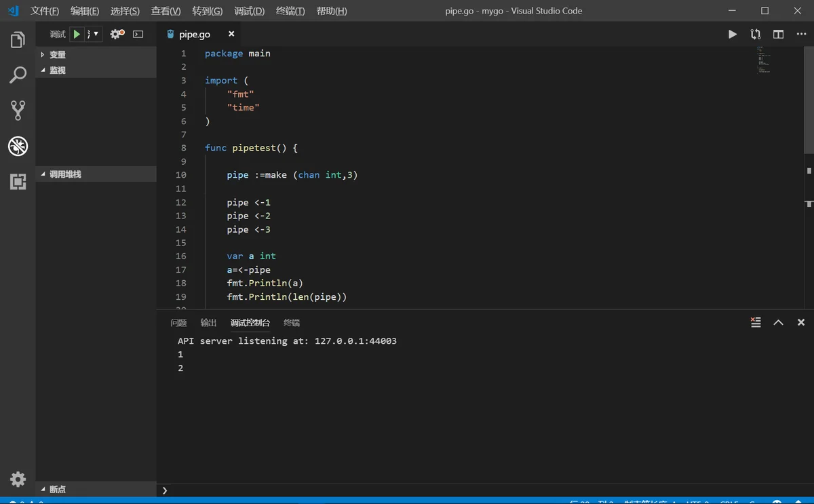Screen dimensions: 814x504
Task: Click the debug console input prompt
Action: click(x=485, y=490)
